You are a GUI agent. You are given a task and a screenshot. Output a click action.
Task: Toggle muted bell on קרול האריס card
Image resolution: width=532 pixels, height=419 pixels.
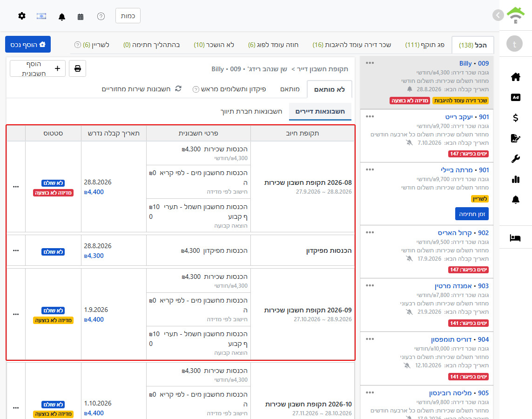[410, 258]
